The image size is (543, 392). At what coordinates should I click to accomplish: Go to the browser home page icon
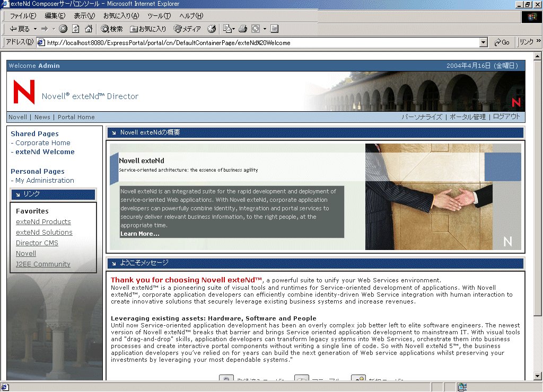coord(89,29)
